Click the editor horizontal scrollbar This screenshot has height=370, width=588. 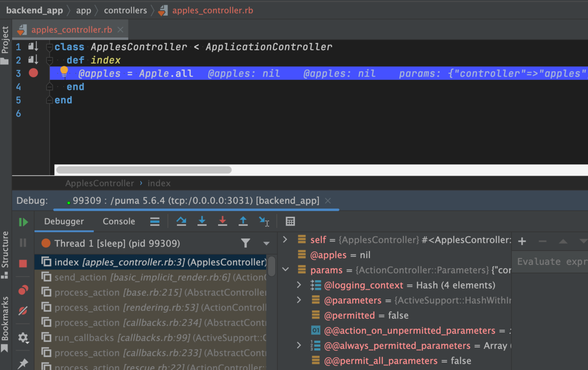tap(144, 170)
